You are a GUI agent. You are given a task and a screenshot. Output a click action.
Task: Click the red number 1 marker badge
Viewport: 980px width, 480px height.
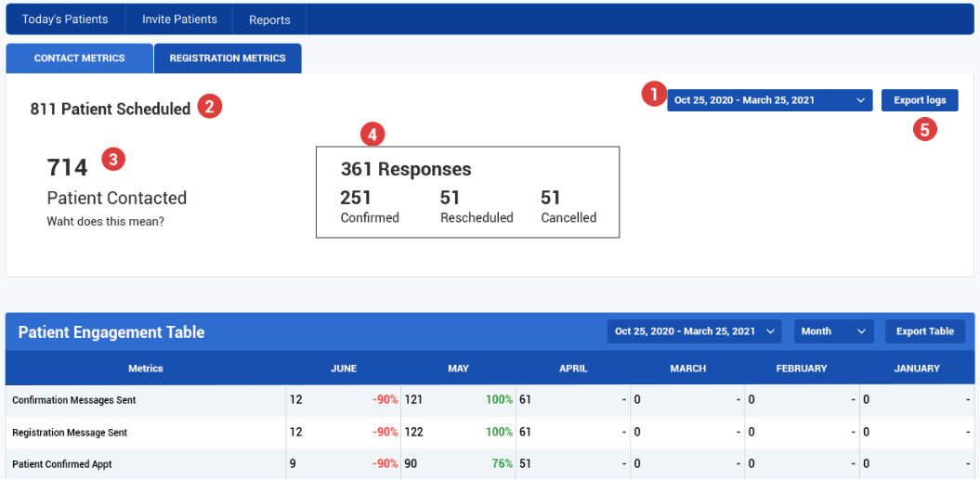[653, 94]
